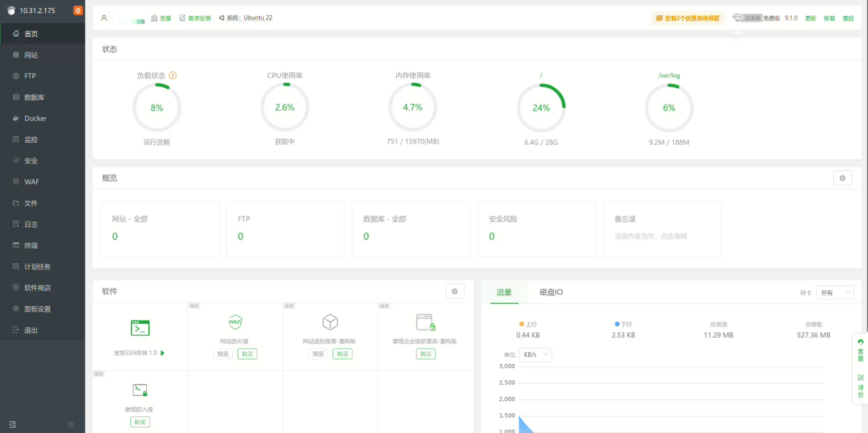The height and width of the screenshot is (433, 868).
Task: Open 软件商店 software store in sidebar
Action: tap(43, 288)
